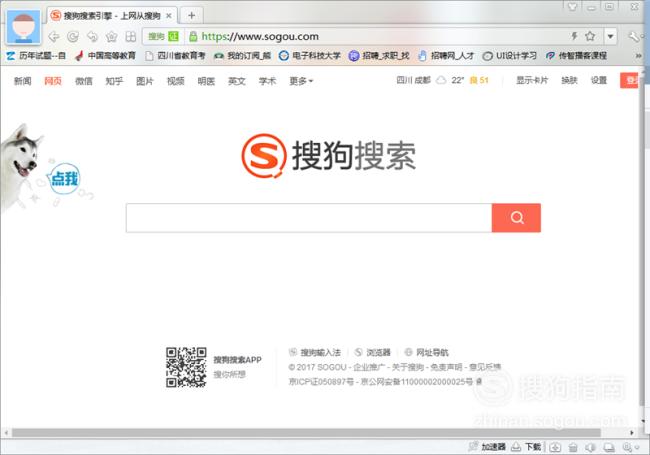Click the browser back arrow button
This screenshot has width=650, height=455.
tap(53, 37)
